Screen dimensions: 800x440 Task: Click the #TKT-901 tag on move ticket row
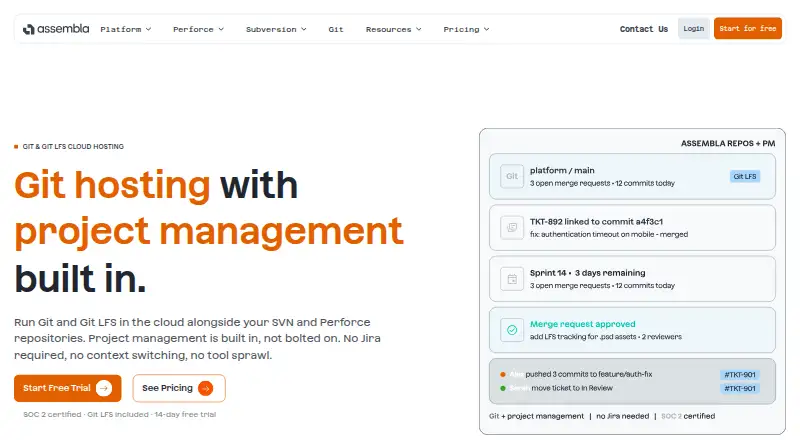tap(740, 388)
